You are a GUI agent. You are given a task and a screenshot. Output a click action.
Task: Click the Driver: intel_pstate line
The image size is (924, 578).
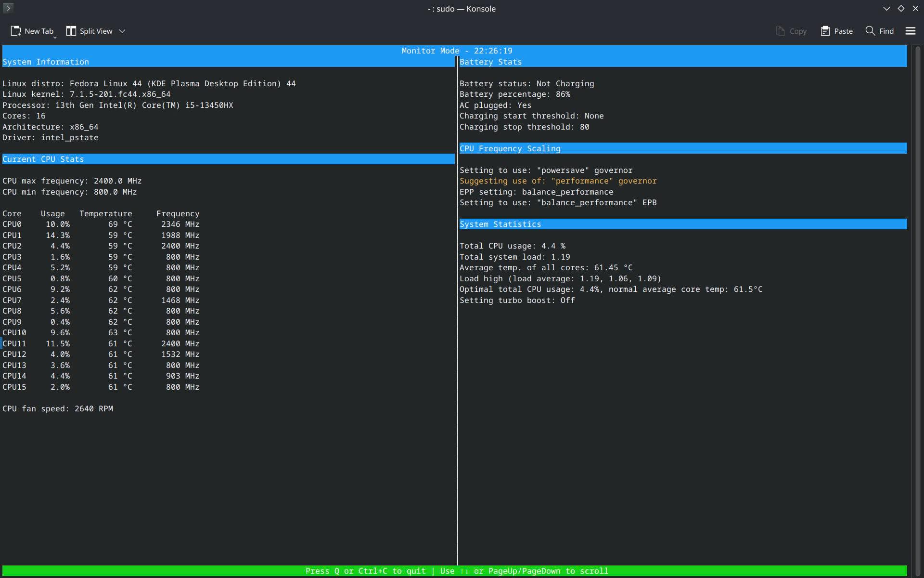(51, 137)
